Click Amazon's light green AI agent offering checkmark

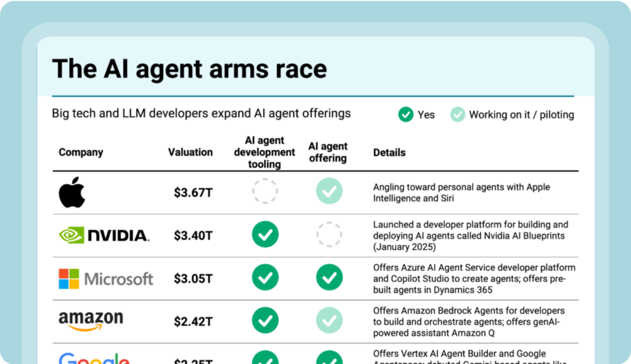pyautogui.click(x=329, y=320)
